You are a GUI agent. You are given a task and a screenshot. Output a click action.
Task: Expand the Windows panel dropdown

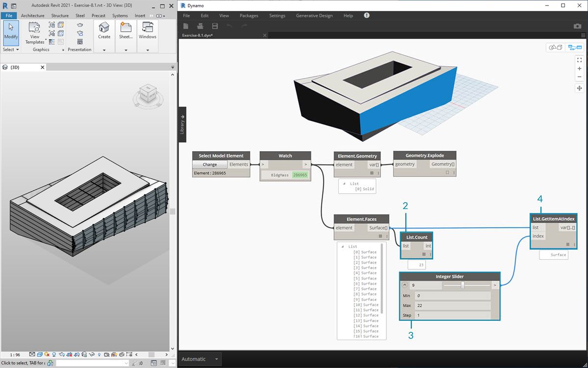[147, 50]
